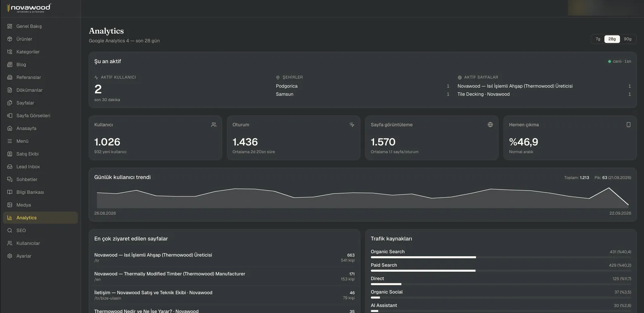Image resolution: width=644 pixels, height=313 pixels.
Task: Select the 28g range tab
Action: tap(612, 39)
